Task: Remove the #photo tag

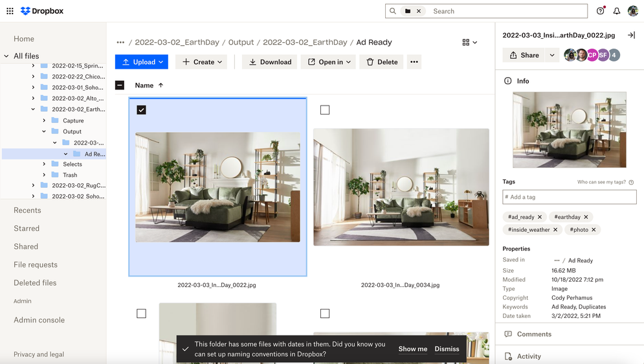Action: click(x=594, y=230)
